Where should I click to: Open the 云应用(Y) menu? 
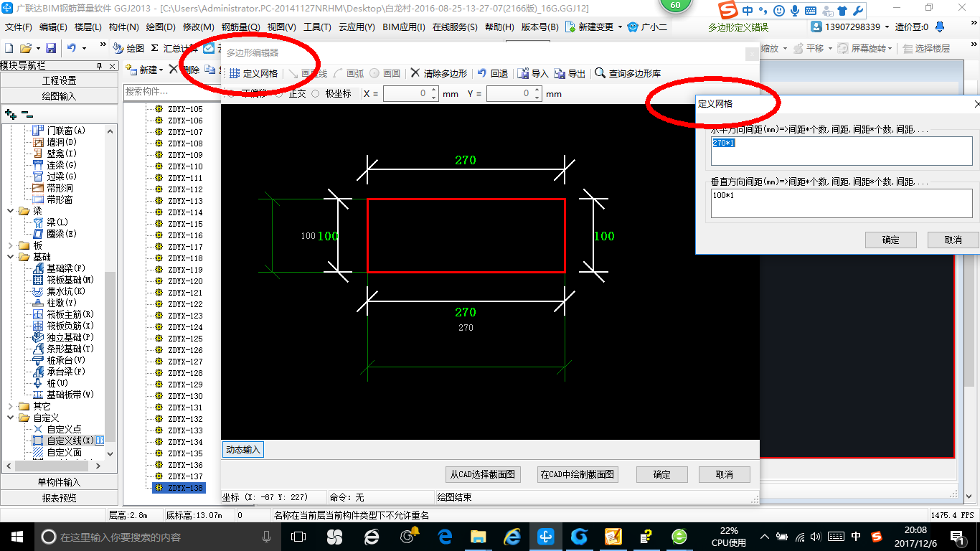(357, 27)
